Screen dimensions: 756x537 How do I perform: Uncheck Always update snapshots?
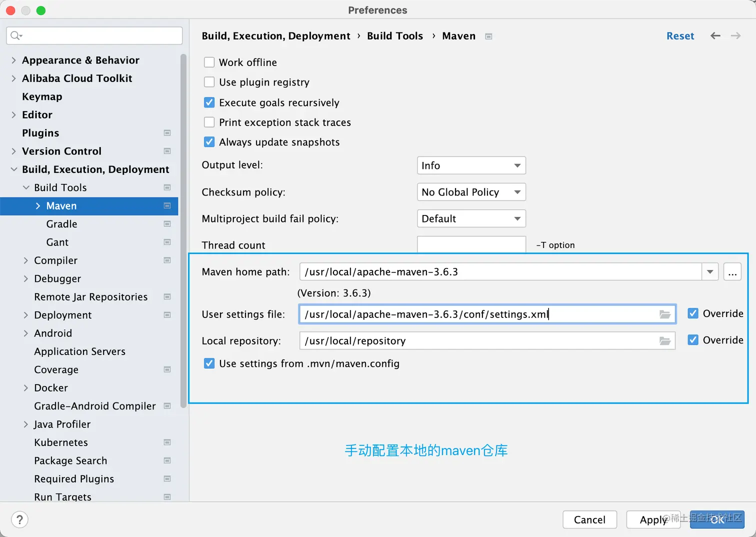[x=209, y=142]
